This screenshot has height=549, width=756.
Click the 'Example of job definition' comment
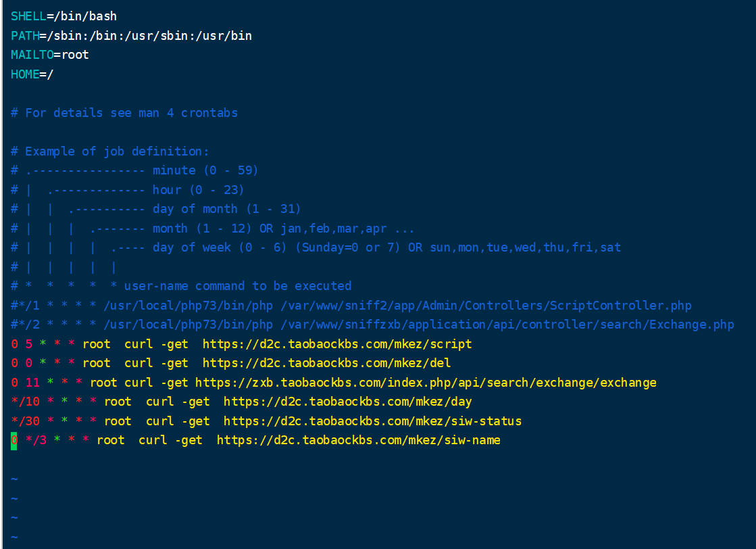pos(117,151)
